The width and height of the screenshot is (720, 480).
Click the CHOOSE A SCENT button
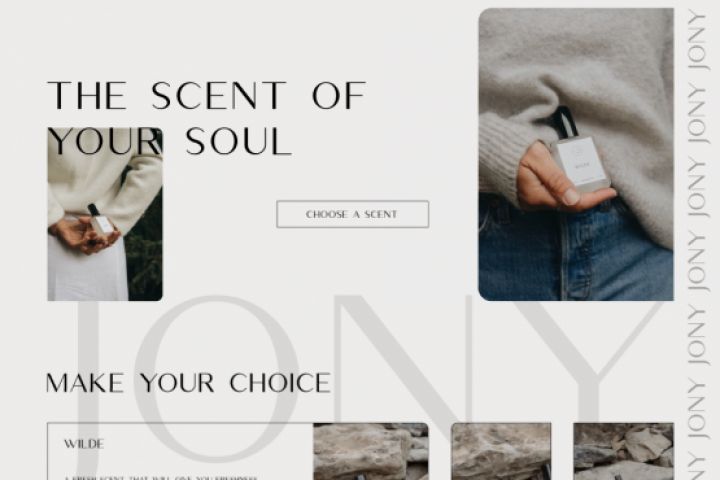coord(353,214)
